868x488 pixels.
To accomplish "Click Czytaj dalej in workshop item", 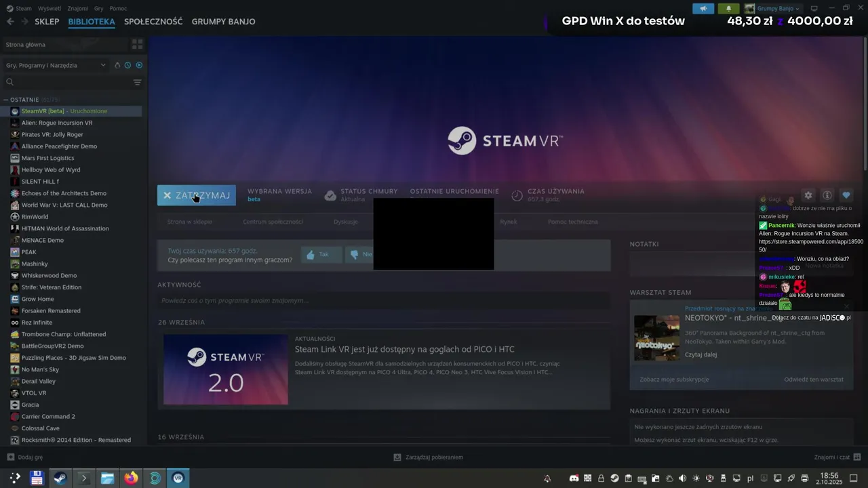I will pyautogui.click(x=701, y=354).
